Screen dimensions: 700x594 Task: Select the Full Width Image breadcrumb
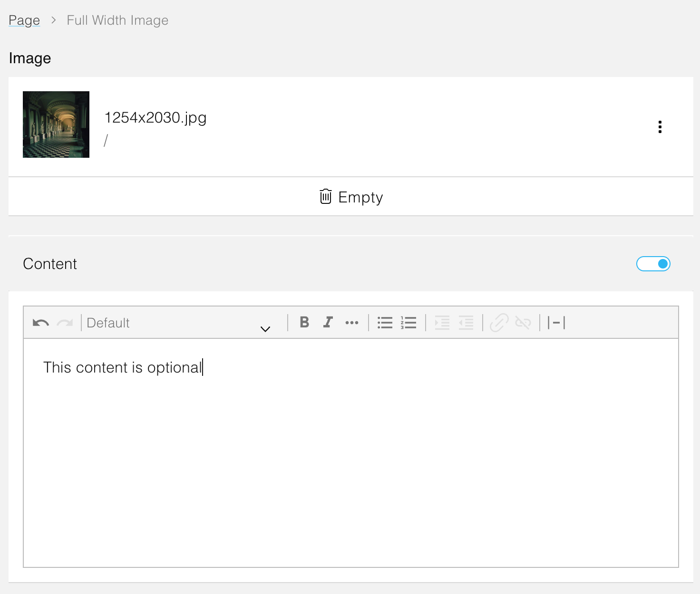coord(117,20)
